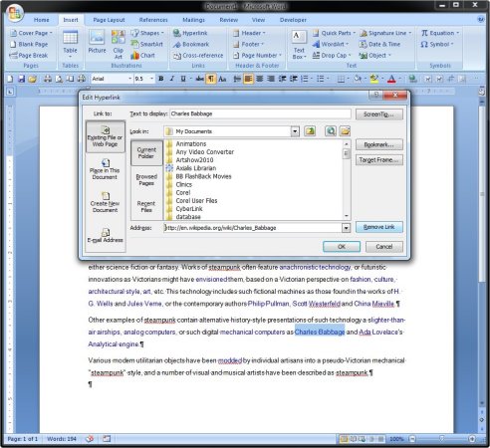Image resolution: width=490 pixels, height=448 pixels.
Task: Click the Up One Folder icon
Action: pos(310,131)
